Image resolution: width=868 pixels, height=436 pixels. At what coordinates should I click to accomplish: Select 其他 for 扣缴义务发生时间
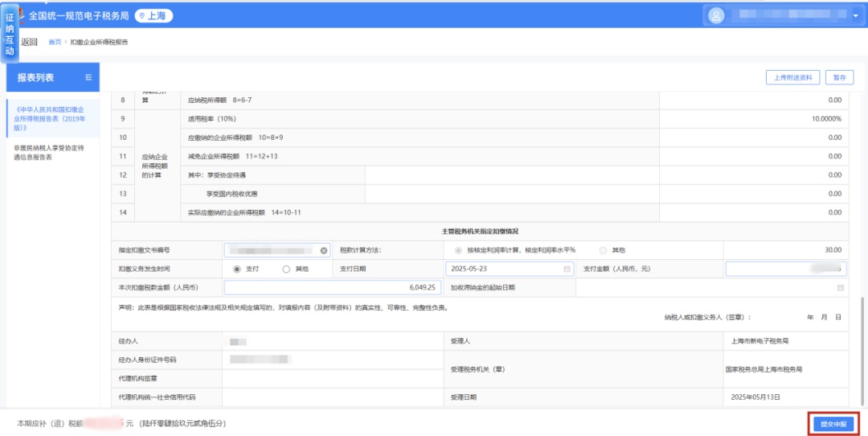pos(286,269)
